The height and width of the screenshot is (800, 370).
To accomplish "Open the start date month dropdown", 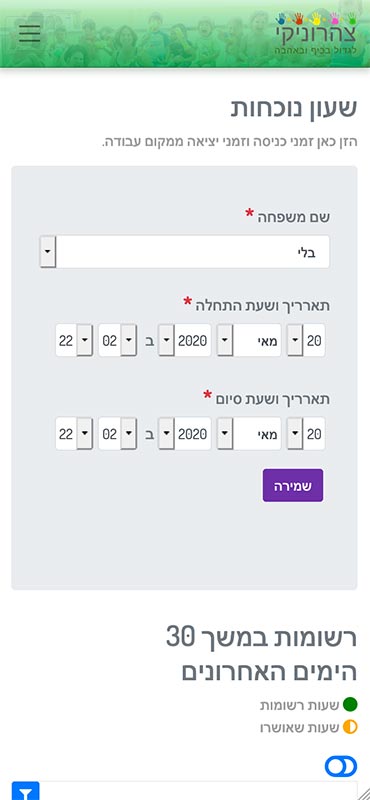I will point(249,340).
